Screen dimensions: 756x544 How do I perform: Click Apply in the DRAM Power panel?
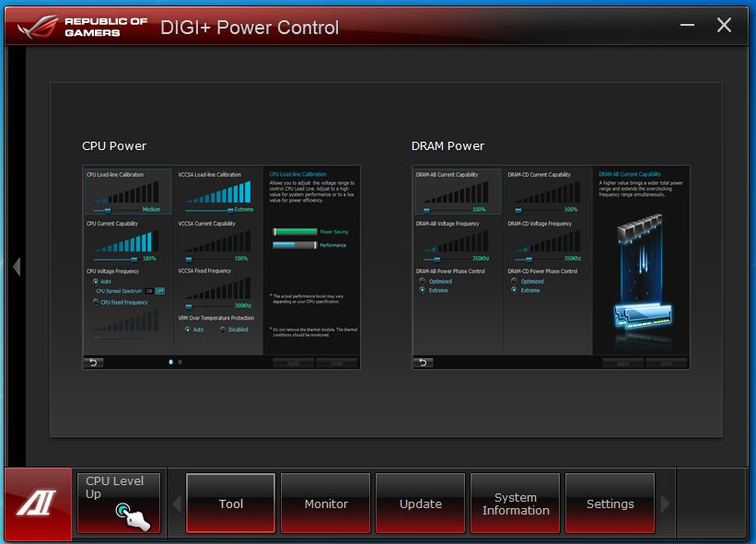[622, 363]
